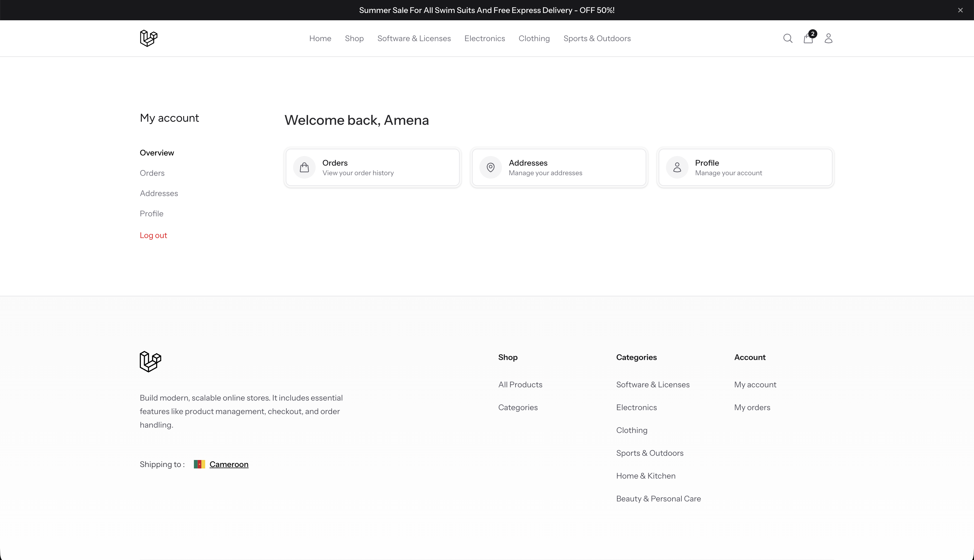Click the Cameroon flag icon
The width and height of the screenshot is (974, 560).
point(199,464)
